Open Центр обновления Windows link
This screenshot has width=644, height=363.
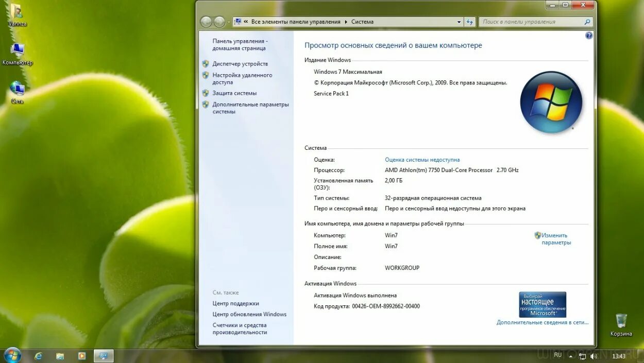(x=249, y=315)
